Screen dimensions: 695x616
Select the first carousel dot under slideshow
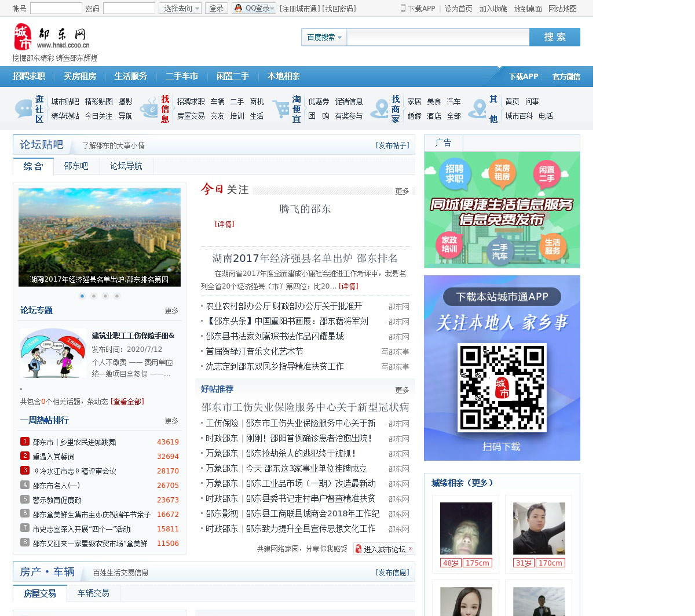pos(82,296)
